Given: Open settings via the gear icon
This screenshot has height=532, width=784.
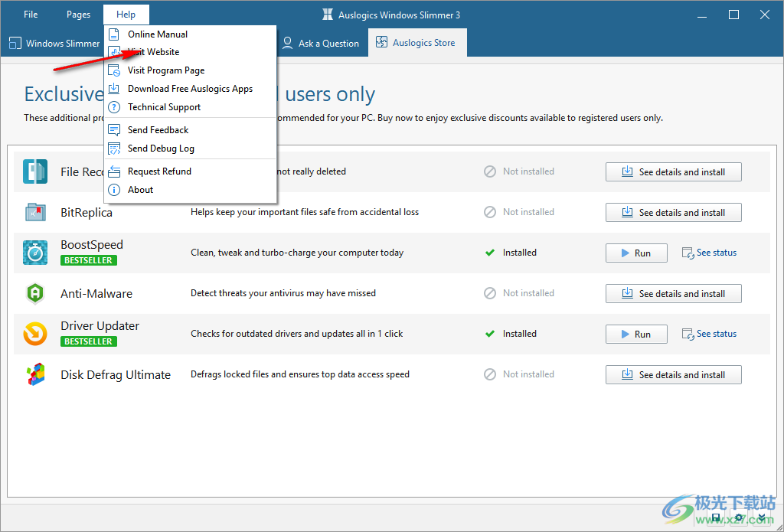Looking at the screenshot, I should tap(740, 519).
